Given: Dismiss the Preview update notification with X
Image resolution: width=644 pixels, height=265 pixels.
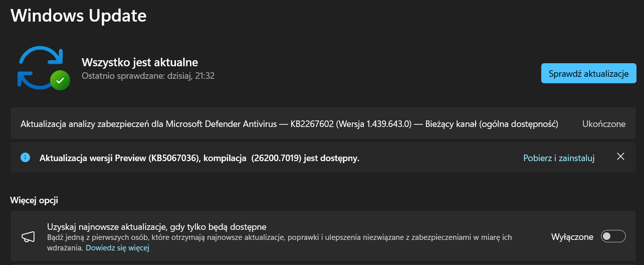Looking at the screenshot, I should 620,157.
